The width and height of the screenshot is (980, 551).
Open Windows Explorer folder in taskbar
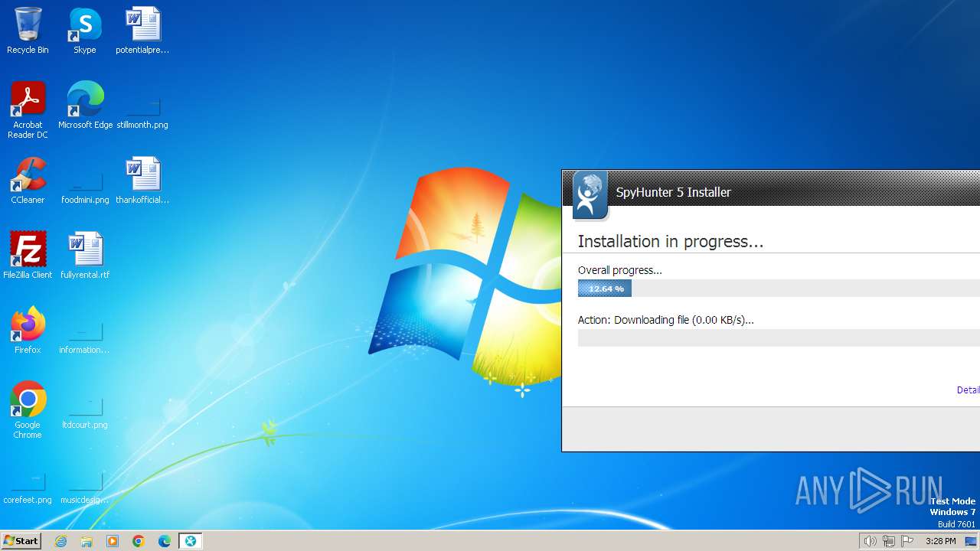click(x=87, y=541)
